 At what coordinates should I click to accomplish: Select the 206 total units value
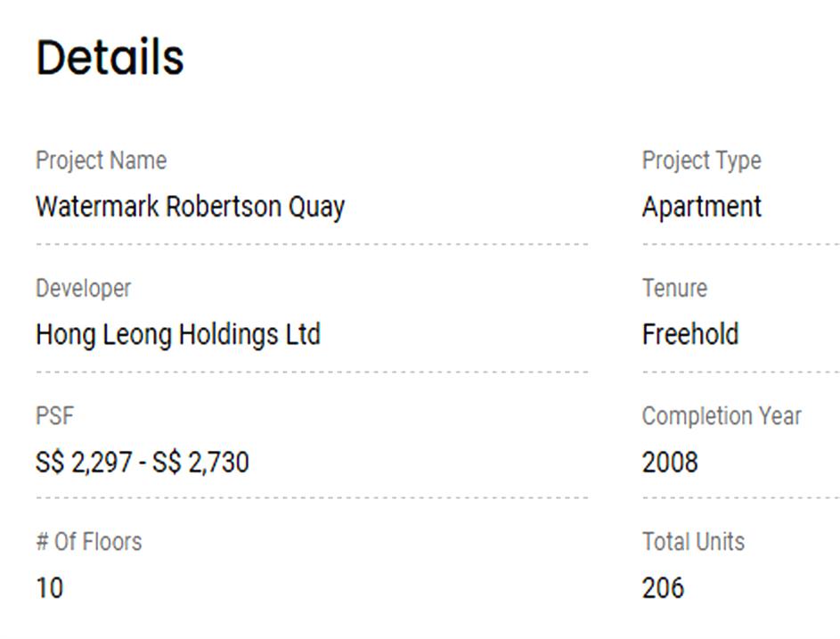tap(663, 588)
